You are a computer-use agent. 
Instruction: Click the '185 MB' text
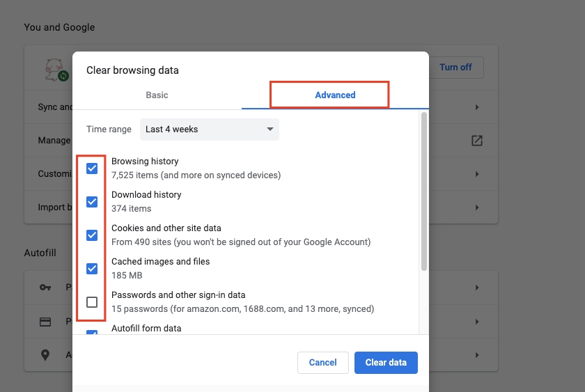click(127, 276)
